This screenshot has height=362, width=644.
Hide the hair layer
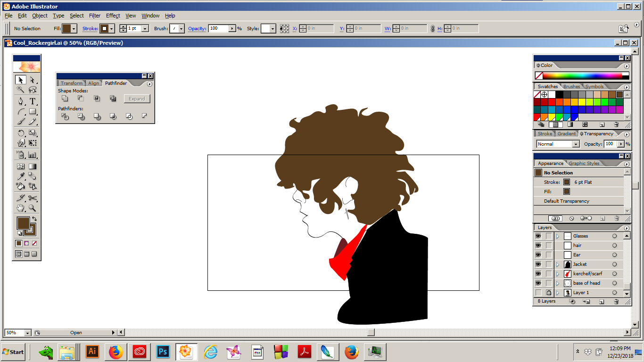(538, 246)
